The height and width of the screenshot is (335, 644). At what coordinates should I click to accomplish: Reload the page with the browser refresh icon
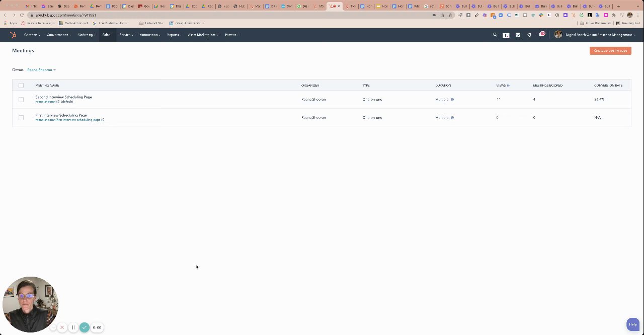[x=22, y=15]
